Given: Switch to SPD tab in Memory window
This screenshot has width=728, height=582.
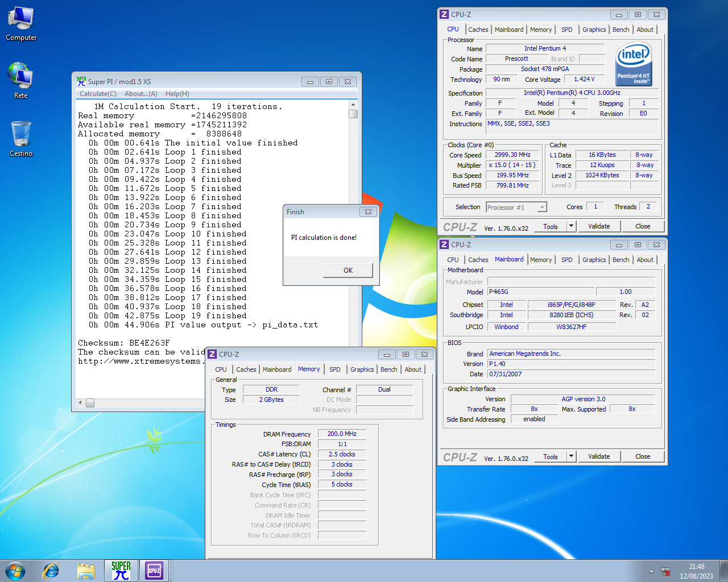Looking at the screenshot, I should (x=335, y=369).
